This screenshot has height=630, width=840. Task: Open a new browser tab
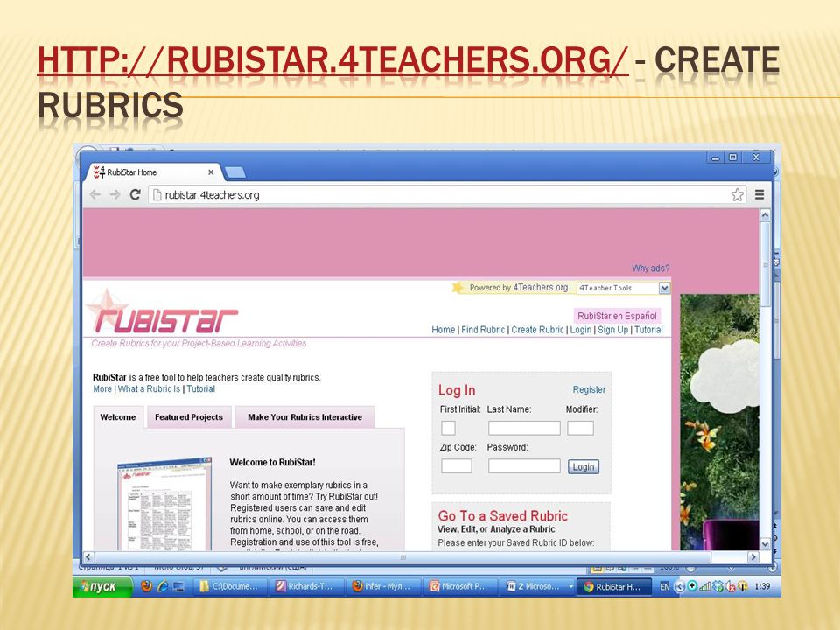234,172
